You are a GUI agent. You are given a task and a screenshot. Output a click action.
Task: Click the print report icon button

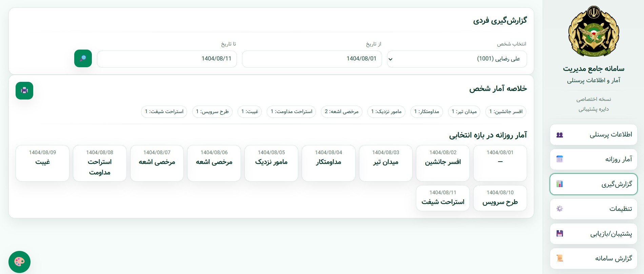[x=24, y=91]
